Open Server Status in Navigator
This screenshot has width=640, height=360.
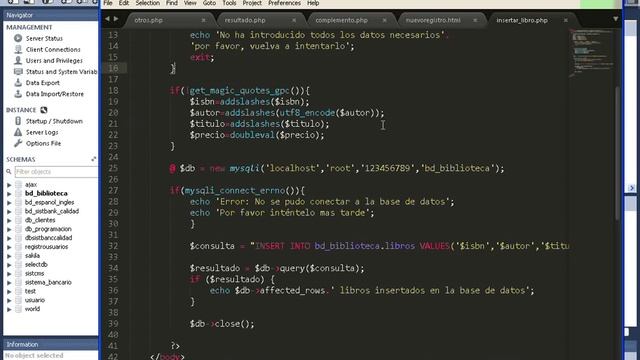pyautogui.click(x=44, y=38)
